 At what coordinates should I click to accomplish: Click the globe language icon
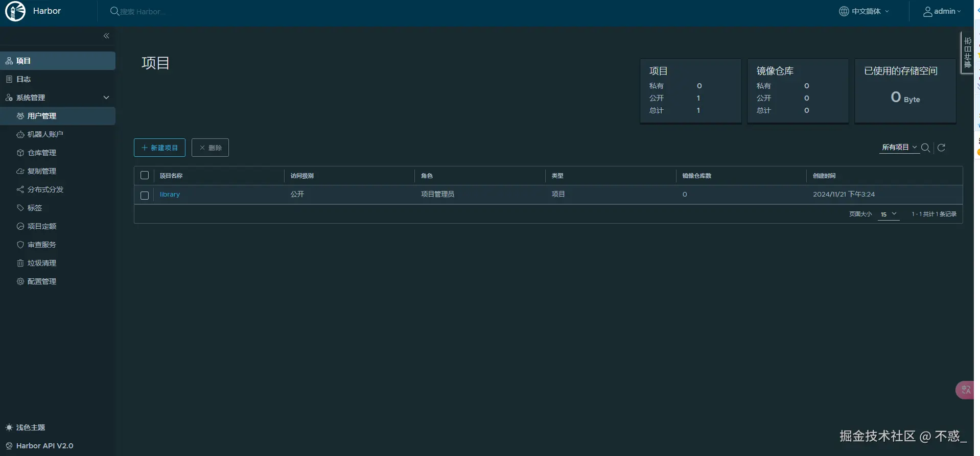coord(844,11)
